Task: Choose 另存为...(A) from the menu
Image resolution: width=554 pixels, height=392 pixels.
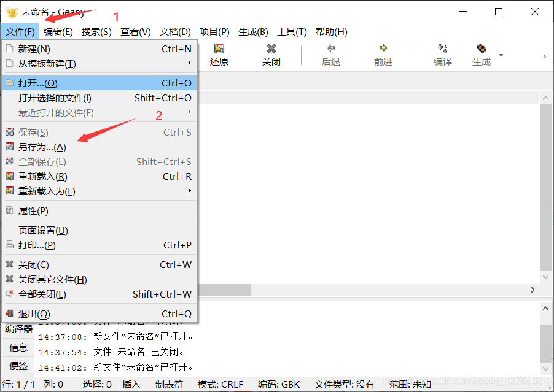Action: click(x=99, y=147)
